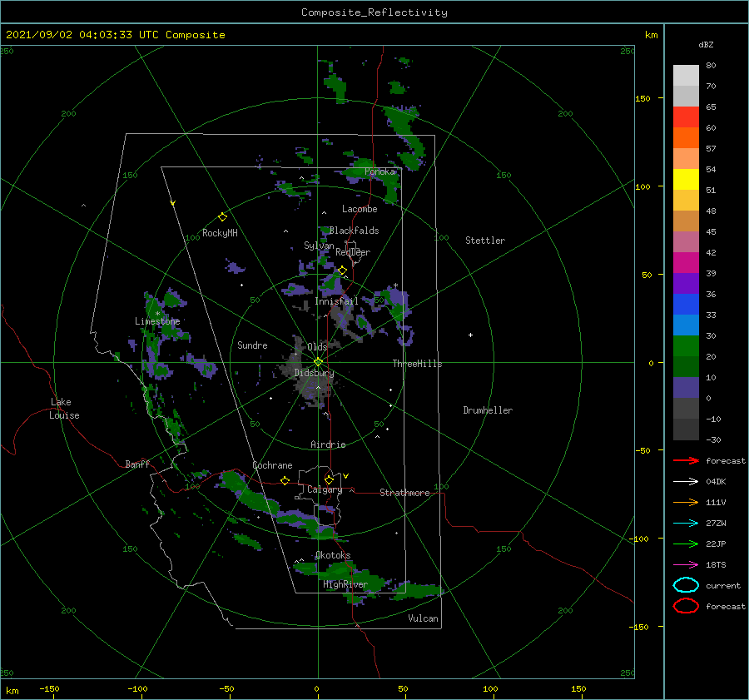The image size is (749, 700).
Task: Click the Olds label near center
Action: click(317, 347)
